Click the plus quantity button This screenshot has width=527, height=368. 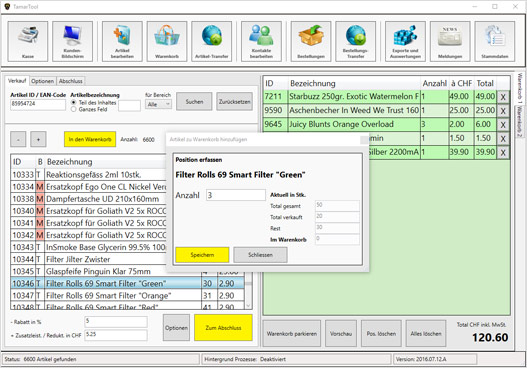coord(38,139)
